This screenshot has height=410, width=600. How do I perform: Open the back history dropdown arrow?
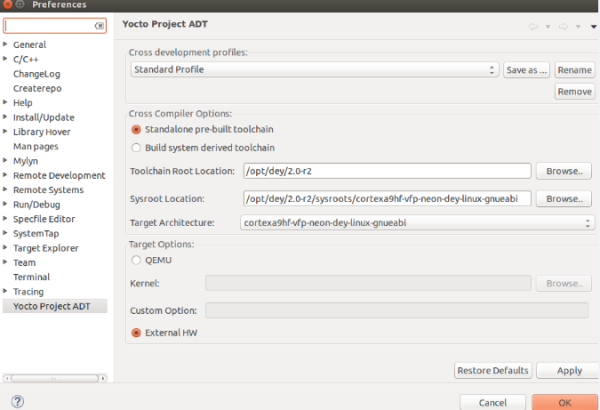click(x=548, y=26)
